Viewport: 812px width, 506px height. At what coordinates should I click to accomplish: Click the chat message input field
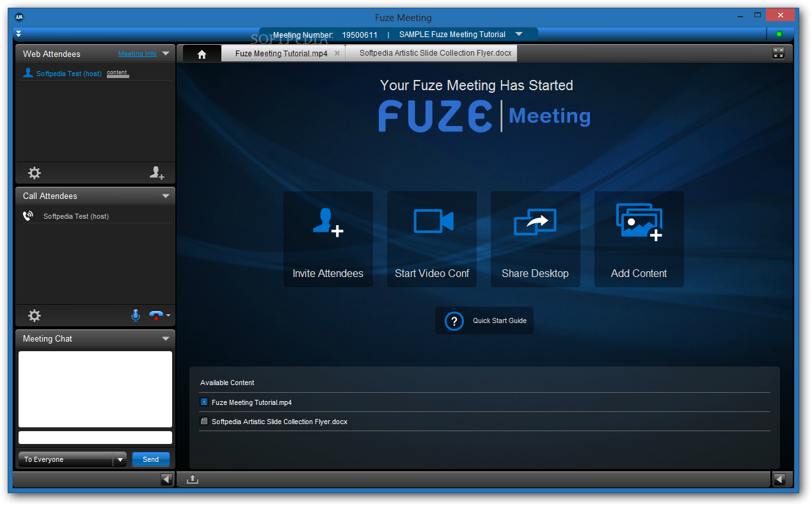(95, 438)
